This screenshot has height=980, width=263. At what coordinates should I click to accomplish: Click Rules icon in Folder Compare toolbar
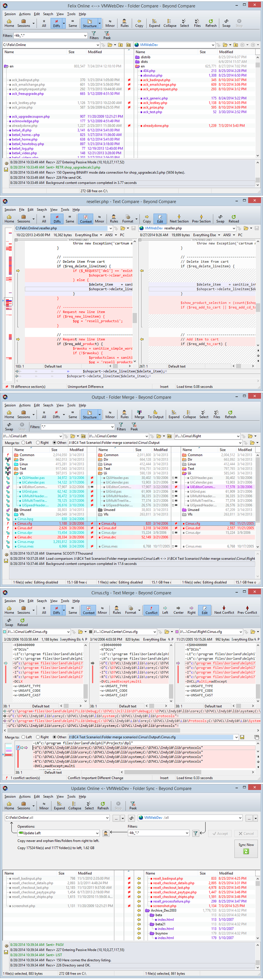coord(125,23)
